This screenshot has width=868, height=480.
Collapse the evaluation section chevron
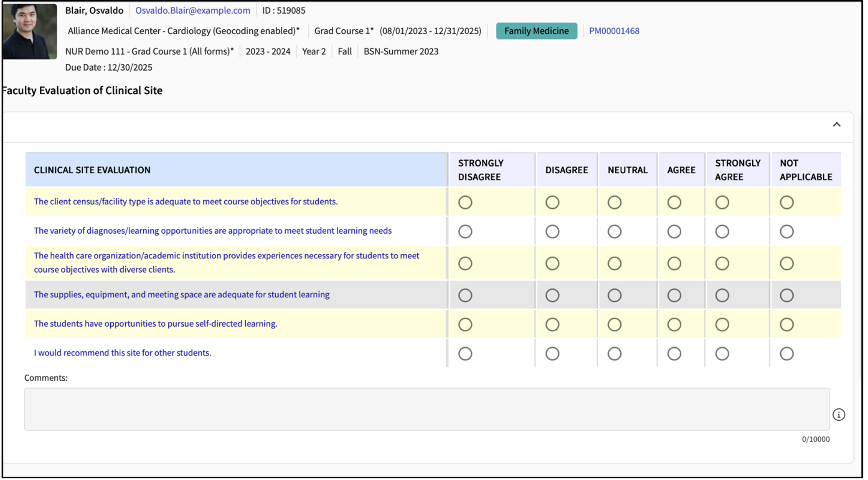click(836, 124)
